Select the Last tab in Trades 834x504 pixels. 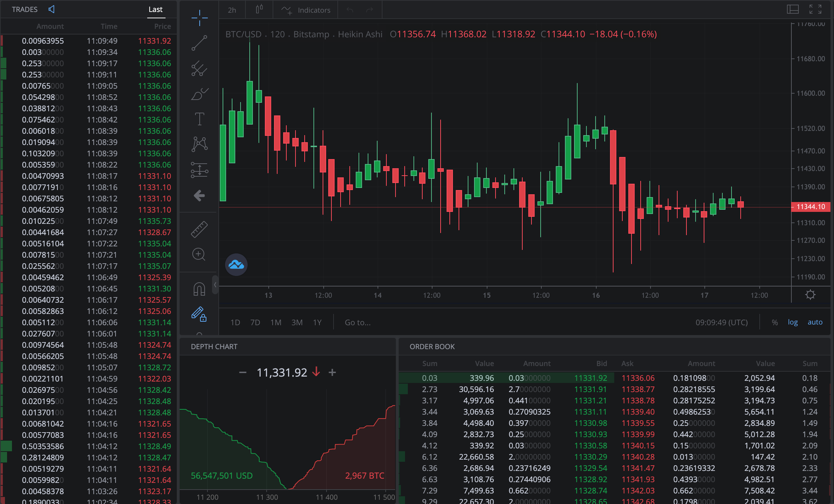click(155, 10)
